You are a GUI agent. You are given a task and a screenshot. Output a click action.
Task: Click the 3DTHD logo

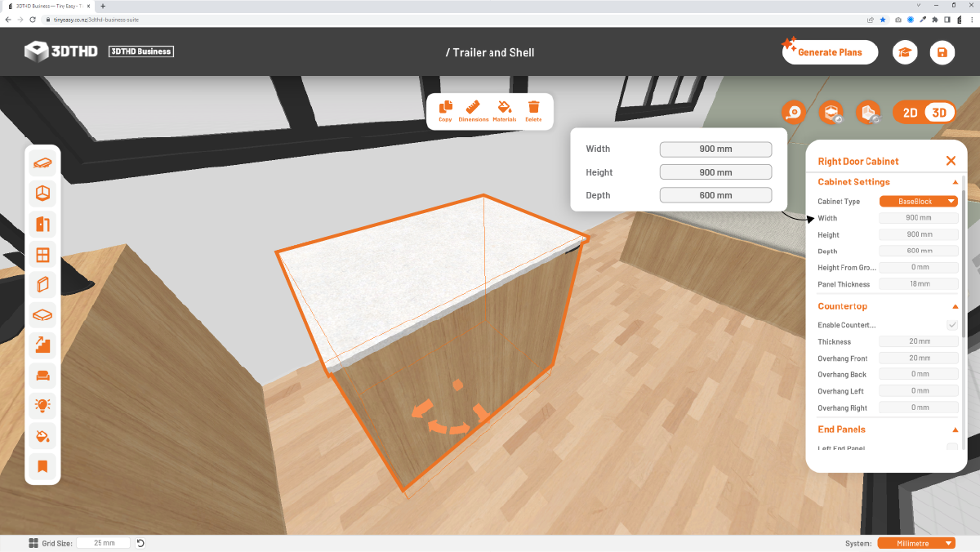[61, 51]
